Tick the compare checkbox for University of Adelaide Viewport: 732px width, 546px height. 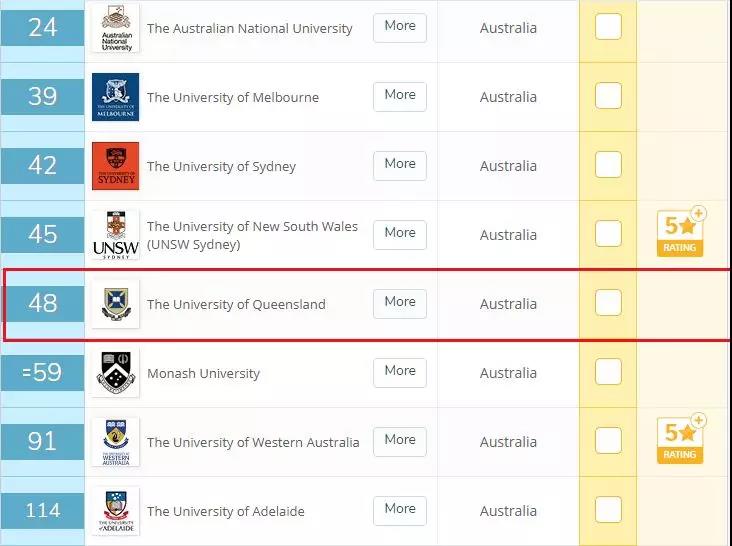tap(608, 509)
